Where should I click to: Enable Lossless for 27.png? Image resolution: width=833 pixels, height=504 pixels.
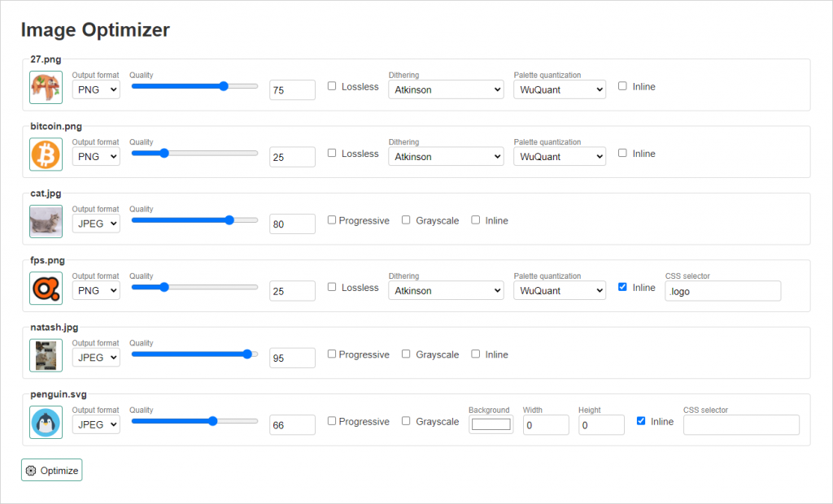click(x=332, y=86)
